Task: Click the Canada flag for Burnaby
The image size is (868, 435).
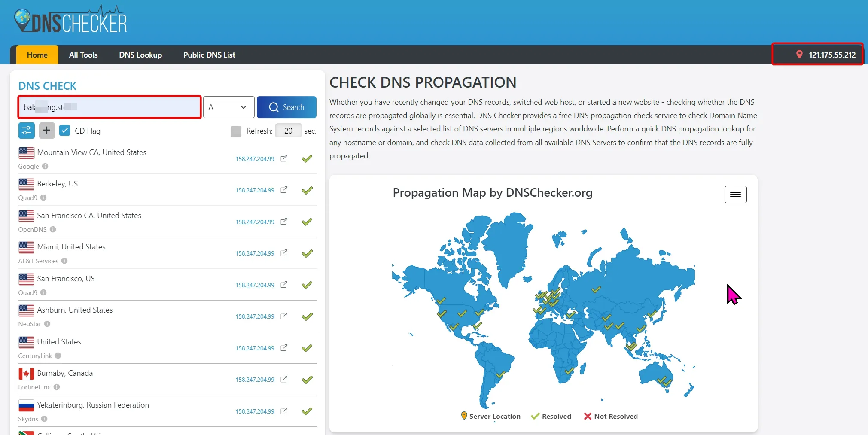Action: 26,374
